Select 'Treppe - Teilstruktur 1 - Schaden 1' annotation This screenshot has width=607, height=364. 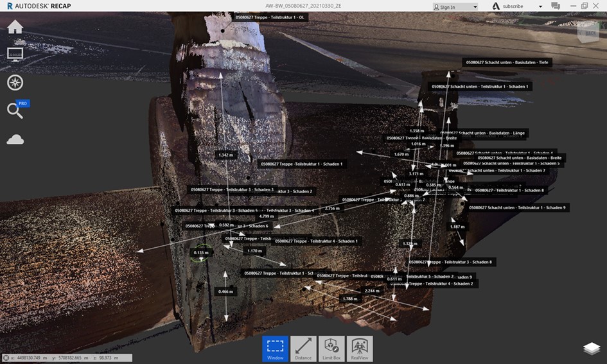pos(302,164)
